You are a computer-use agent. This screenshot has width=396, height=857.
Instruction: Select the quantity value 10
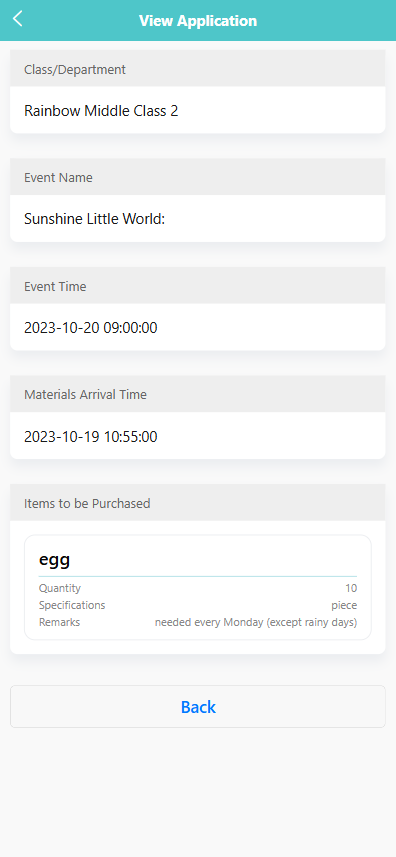point(351,588)
